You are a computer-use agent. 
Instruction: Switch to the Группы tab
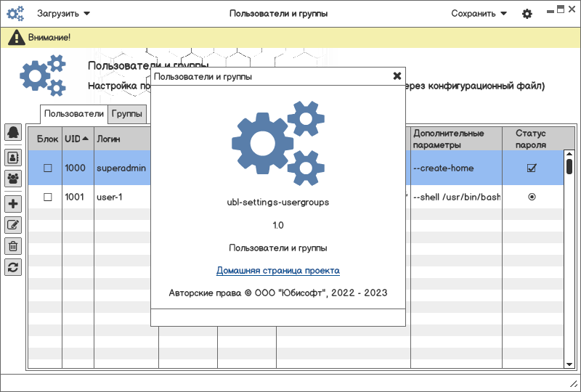pos(126,114)
